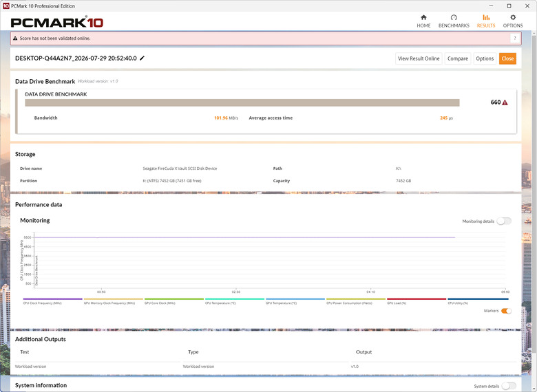Toggle the GPU Load red legend line
This screenshot has height=392, width=537.
[x=417, y=301]
